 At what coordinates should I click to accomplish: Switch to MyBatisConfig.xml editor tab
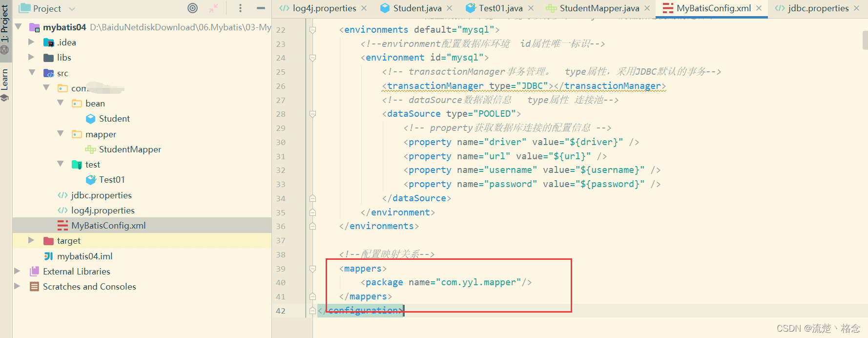tap(714, 8)
